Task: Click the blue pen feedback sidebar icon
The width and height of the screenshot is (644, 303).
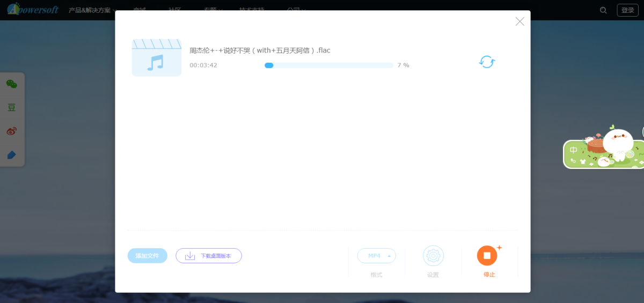Action: (11, 155)
